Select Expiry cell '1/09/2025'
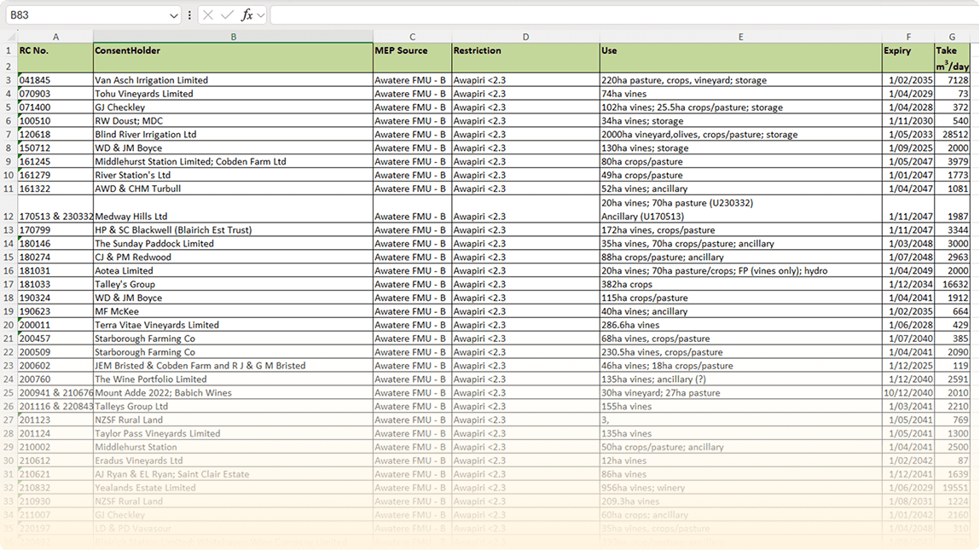Viewport: 980px width, 550px height. [908, 148]
